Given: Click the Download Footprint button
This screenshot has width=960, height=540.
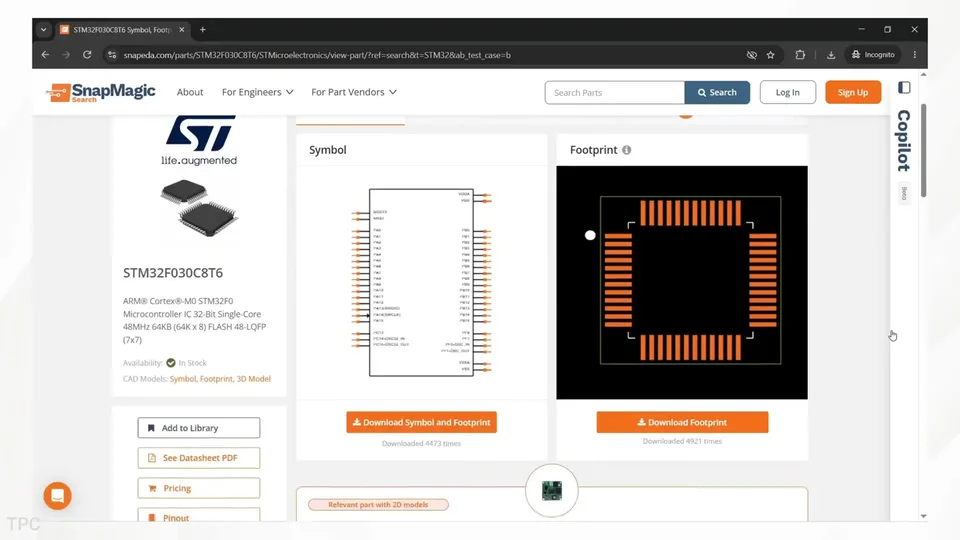Looking at the screenshot, I should (682, 422).
